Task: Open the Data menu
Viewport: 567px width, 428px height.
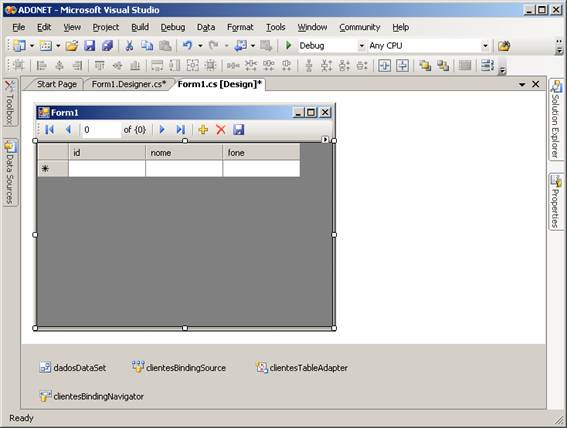Action: 206,27
